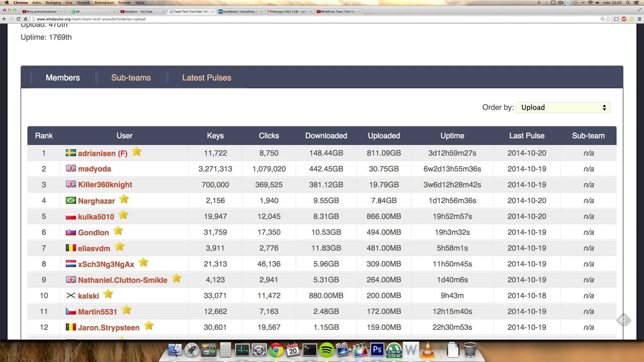644x362 pixels.
Task: Click the WhatPulse menu bar icon
Action: (568, 3)
